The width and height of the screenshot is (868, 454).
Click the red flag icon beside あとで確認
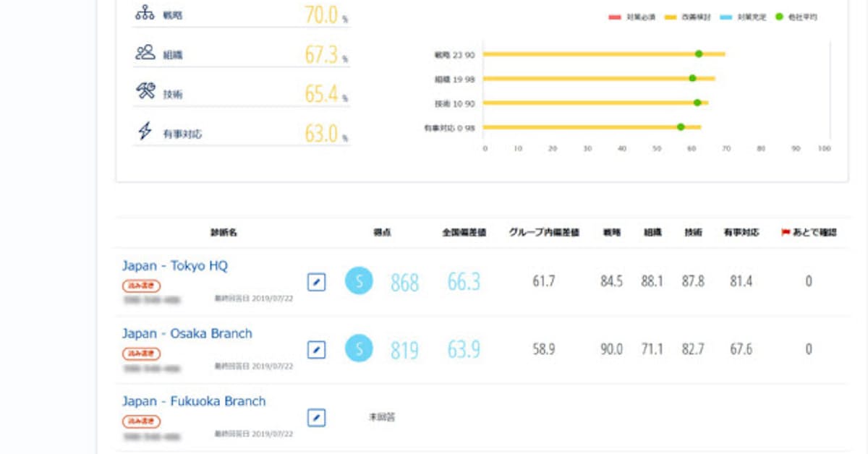tap(786, 233)
